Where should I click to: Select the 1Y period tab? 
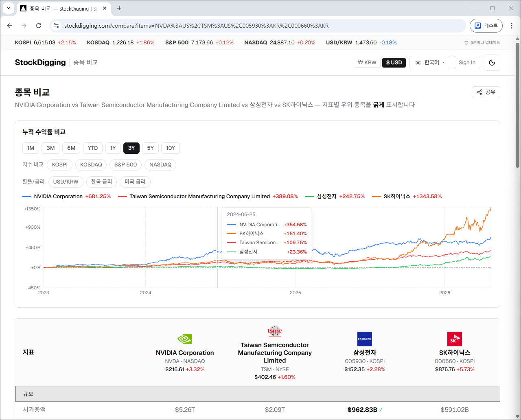[113, 148]
